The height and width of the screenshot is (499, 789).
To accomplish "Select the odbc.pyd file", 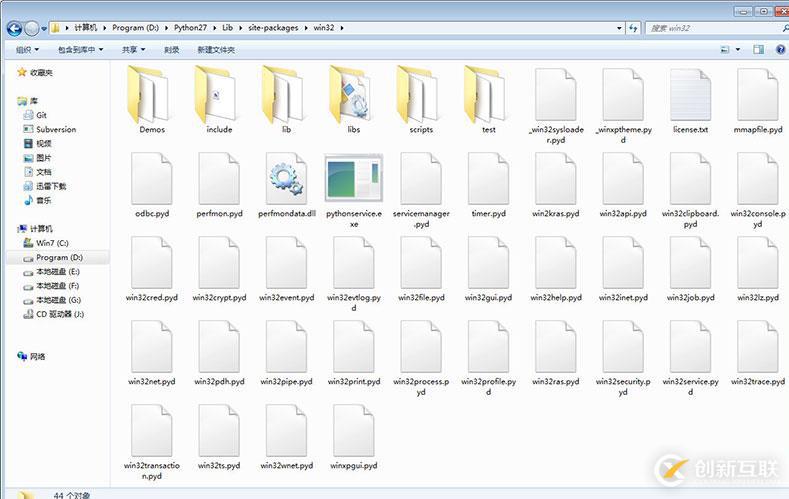I will 151,185.
